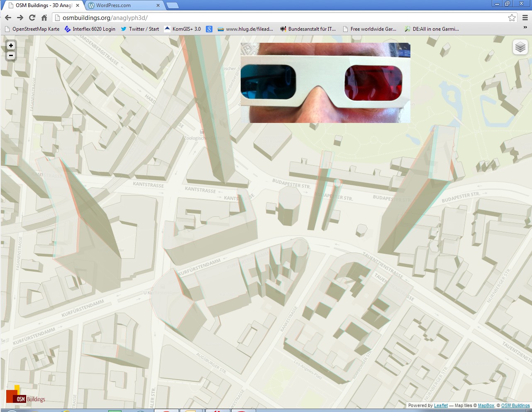
Task: Bookmark this page with the star
Action: click(x=512, y=17)
